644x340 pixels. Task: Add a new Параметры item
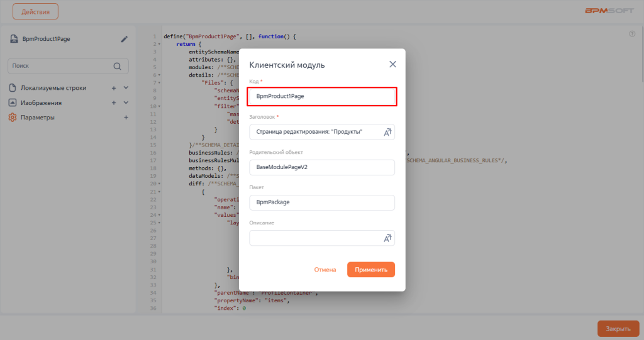[126, 118]
